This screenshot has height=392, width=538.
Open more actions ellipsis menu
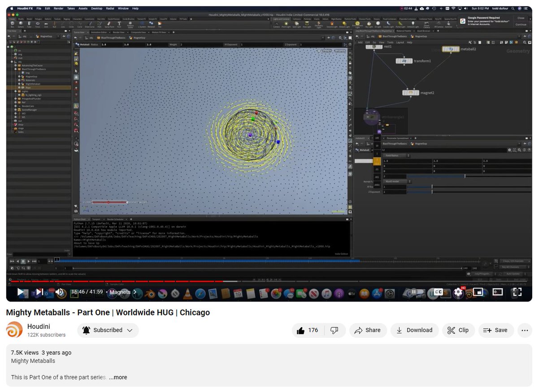pyautogui.click(x=525, y=330)
